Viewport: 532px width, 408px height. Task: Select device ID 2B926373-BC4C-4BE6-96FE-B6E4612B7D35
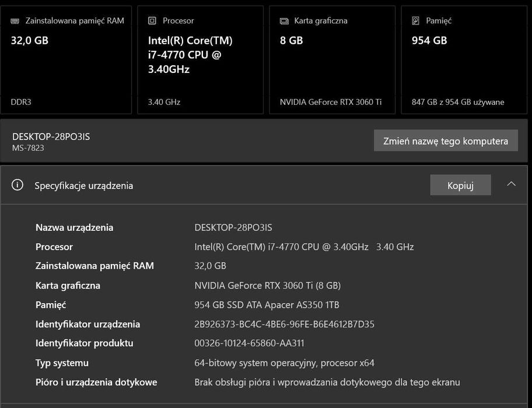[284, 324]
